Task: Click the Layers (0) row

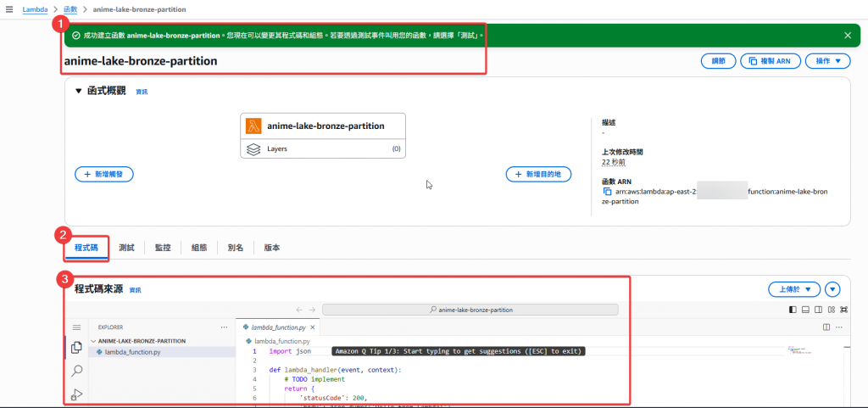Action: (323, 149)
